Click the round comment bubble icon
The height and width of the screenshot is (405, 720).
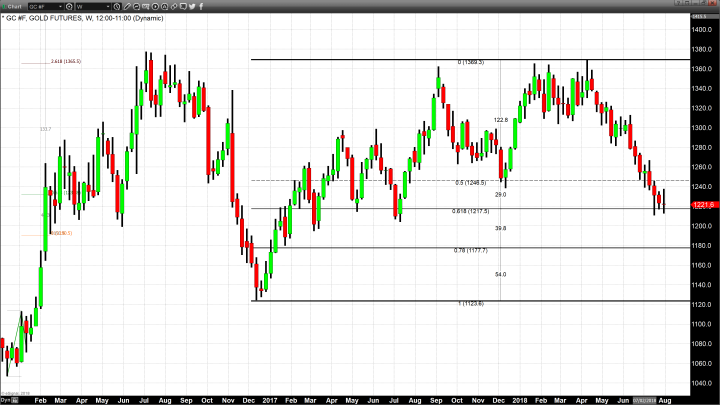(x=136, y=6)
